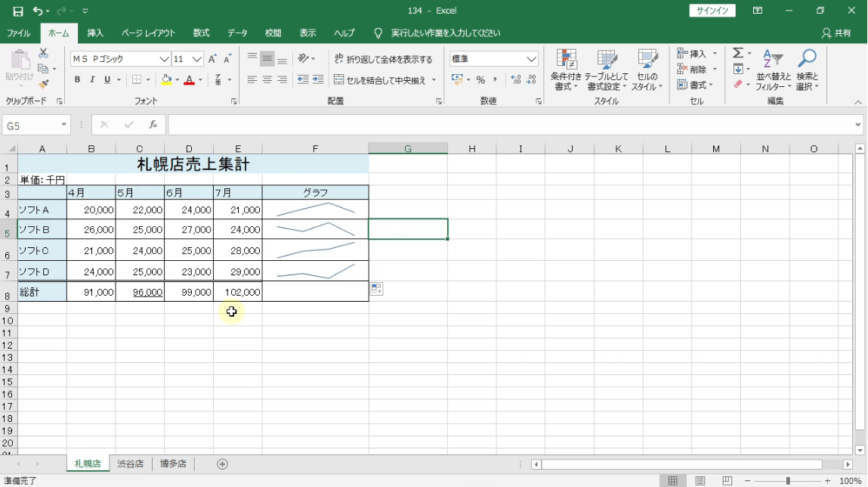Click the zoom slider in status bar

click(x=788, y=481)
